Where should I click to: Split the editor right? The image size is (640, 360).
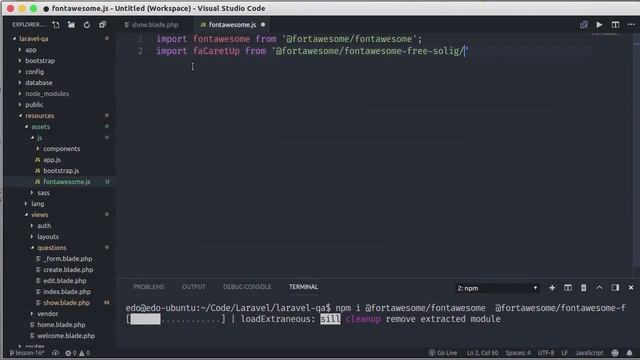click(615, 25)
